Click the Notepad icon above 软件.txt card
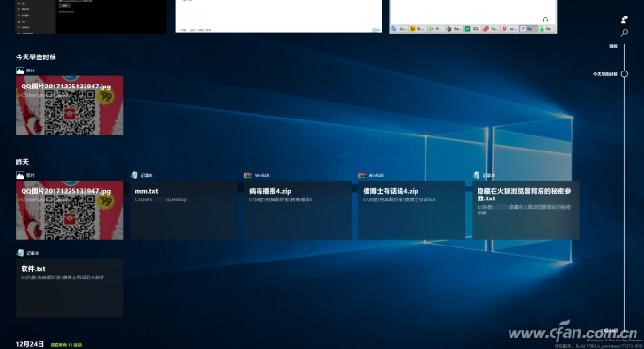 pyautogui.click(x=20, y=253)
